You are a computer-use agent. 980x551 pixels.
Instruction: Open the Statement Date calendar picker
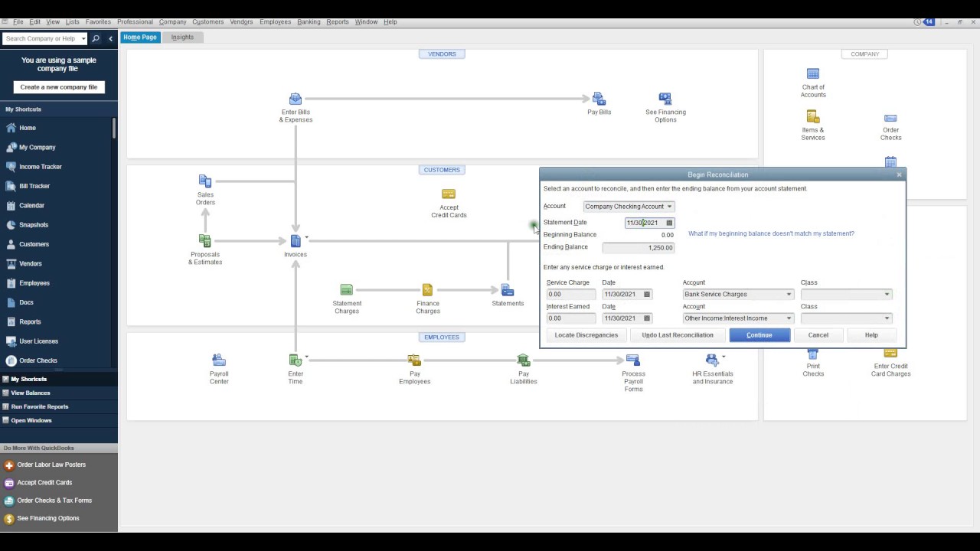click(669, 223)
